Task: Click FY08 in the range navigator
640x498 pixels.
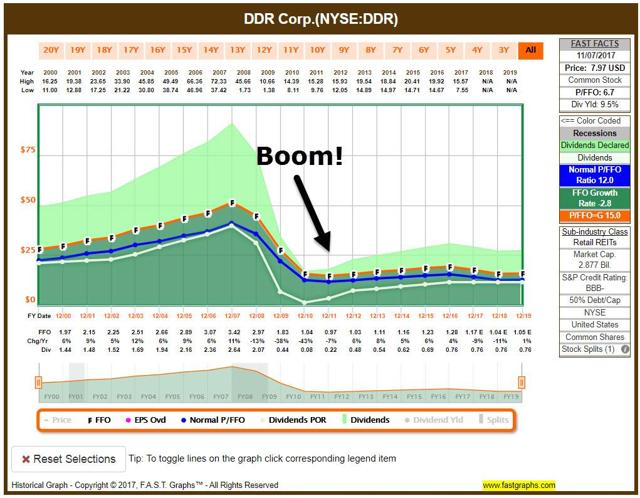Action: [245, 396]
